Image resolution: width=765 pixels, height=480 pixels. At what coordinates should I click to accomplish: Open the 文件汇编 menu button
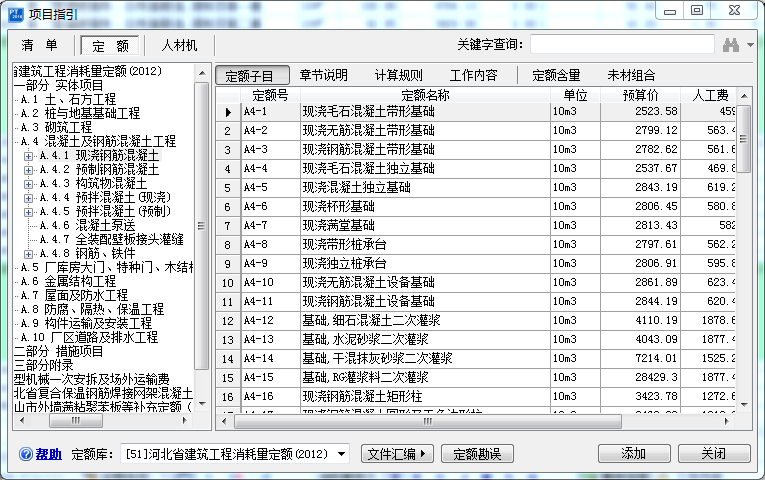click(397, 454)
